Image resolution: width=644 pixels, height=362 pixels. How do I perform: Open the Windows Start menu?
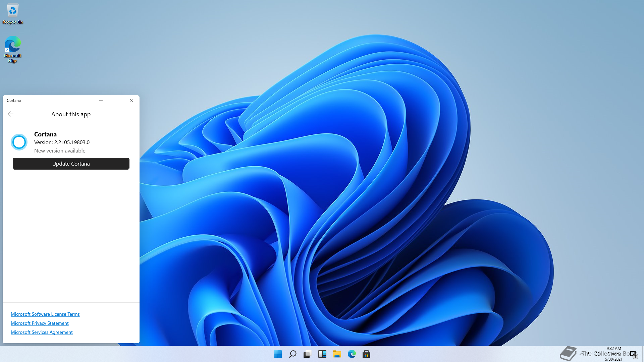(278, 354)
